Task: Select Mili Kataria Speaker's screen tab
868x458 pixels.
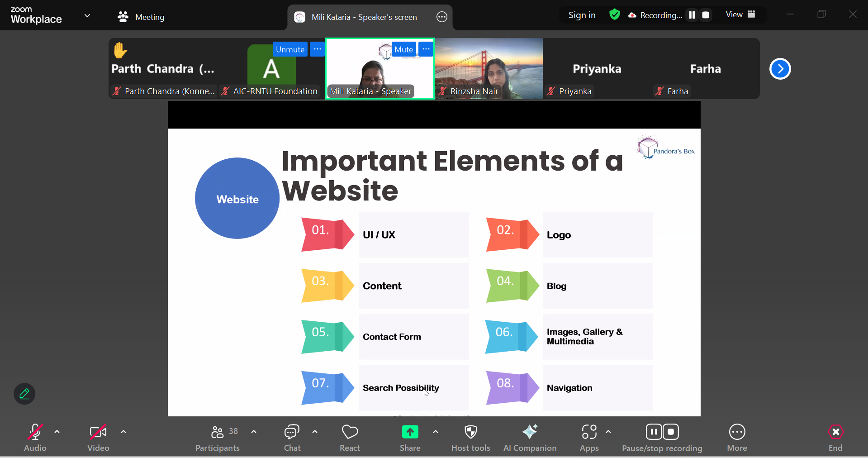Action: pyautogui.click(x=364, y=17)
